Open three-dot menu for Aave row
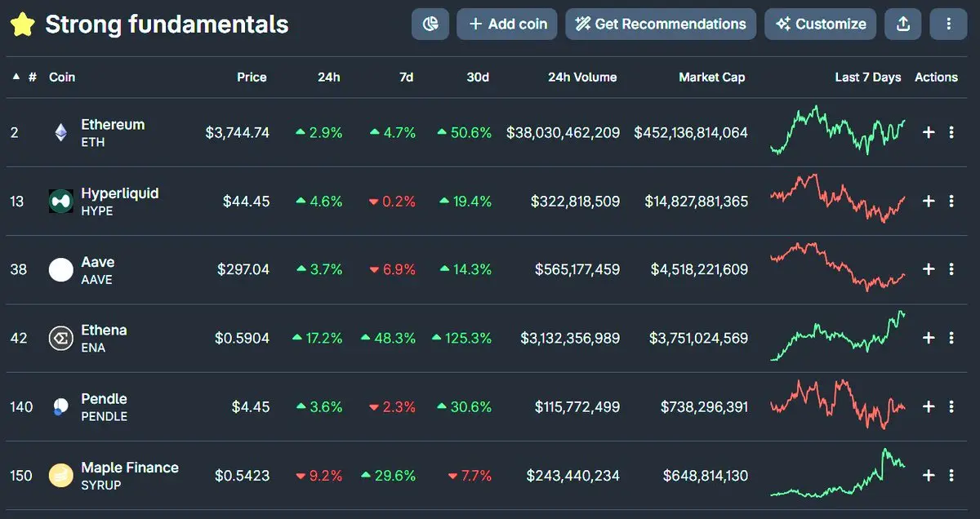This screenshot has width=980, height=519. coord(951,269)
